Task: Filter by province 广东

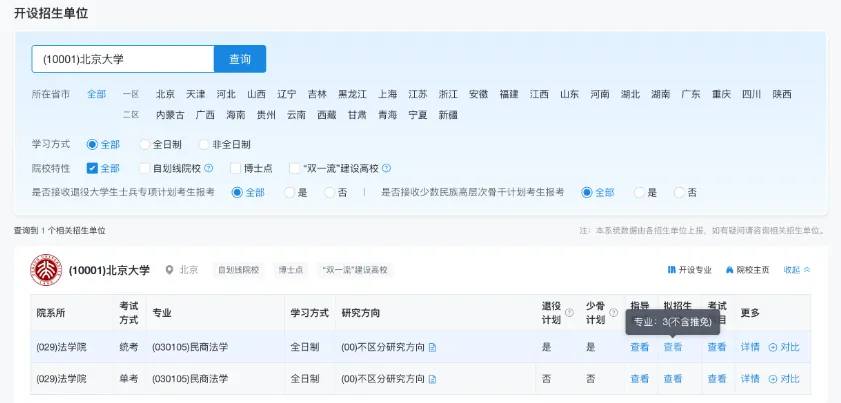Action: click(x=691, y=94)
